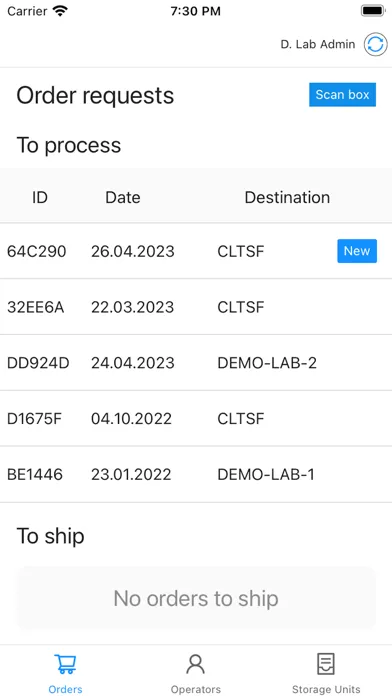Open the Orders cart icon tab

(x=65, y=664)
